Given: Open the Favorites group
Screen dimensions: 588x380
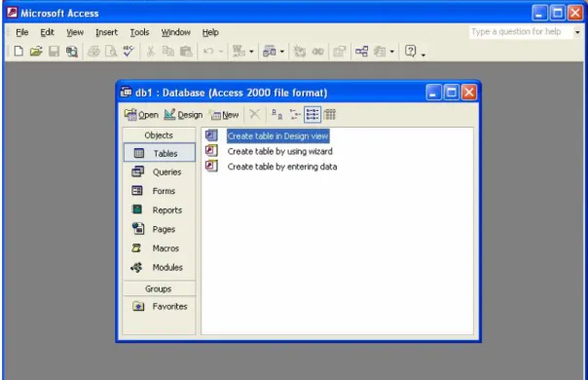Looking at the screenshot, I should [x=160, y=306].
